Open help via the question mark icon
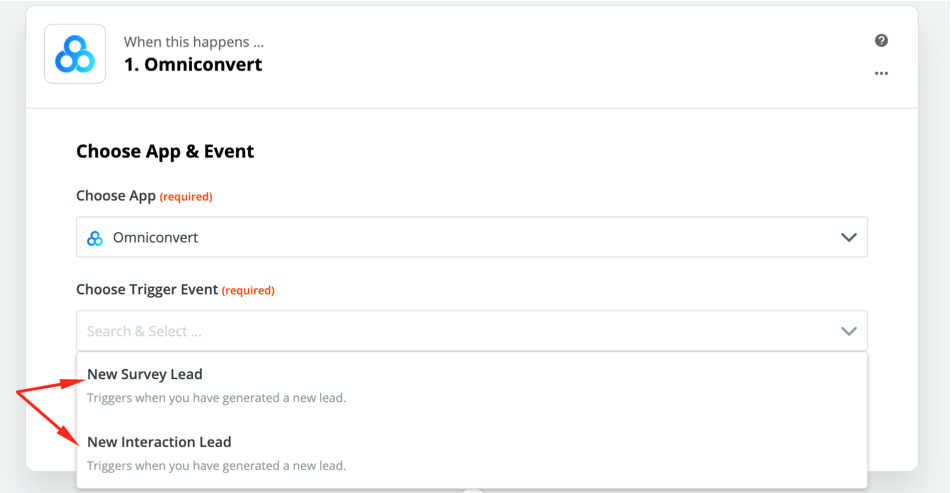951x493 pixels. pos(881,41)
